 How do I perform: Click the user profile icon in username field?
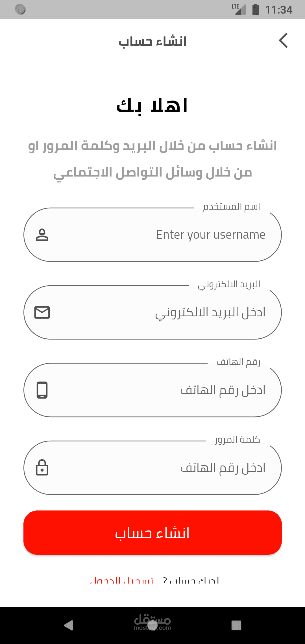click(x=42, y=235)
